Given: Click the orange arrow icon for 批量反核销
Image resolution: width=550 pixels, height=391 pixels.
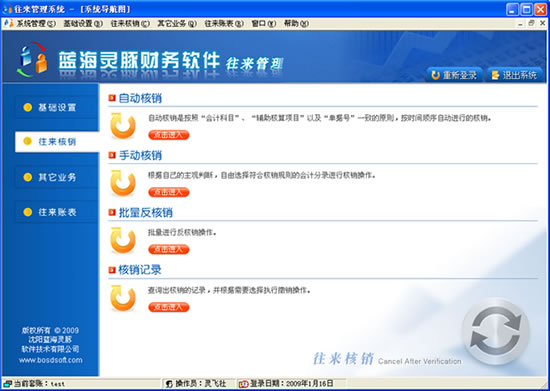Looking at the screenshot, I should [x=123, y=241].
